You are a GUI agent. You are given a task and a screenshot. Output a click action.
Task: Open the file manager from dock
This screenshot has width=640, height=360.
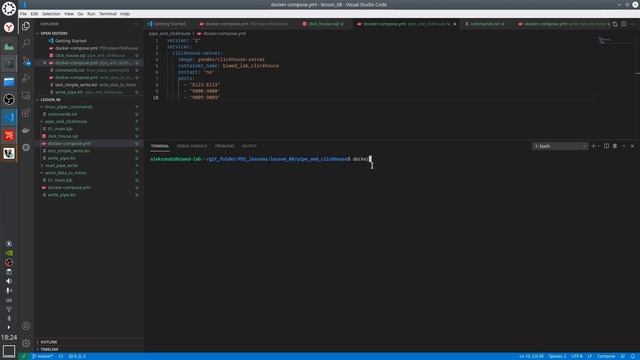(9, 81)
